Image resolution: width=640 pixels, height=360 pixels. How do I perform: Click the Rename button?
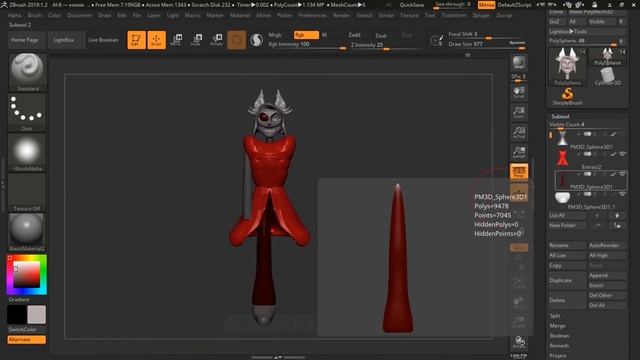click(x=567, y=245)
